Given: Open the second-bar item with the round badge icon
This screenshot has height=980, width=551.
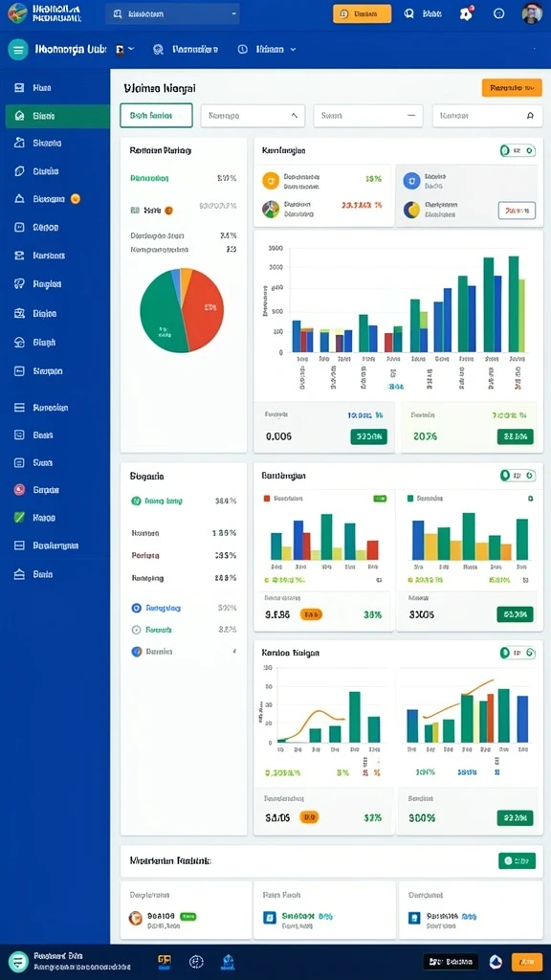Looking at the screenshot, I should coord(186,50).
